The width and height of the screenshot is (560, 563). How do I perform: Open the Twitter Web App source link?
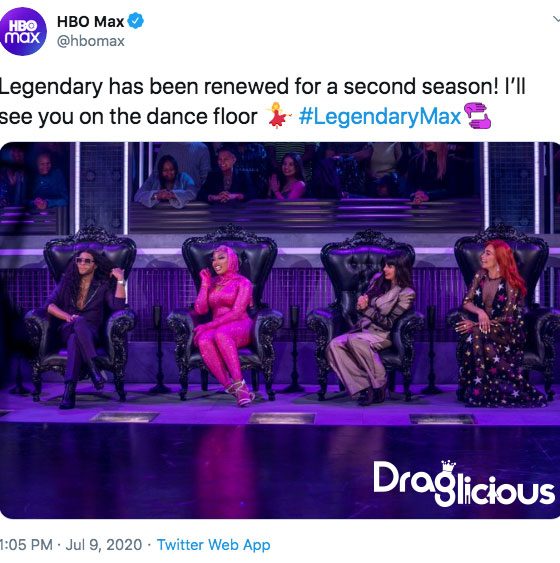pos(214,545)
